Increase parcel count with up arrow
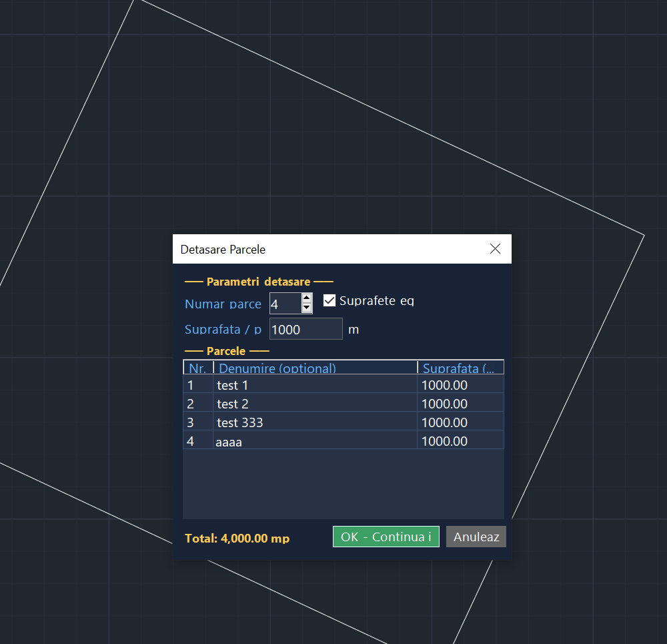Viewport: 667px width, 644px height. click(307, 298)
